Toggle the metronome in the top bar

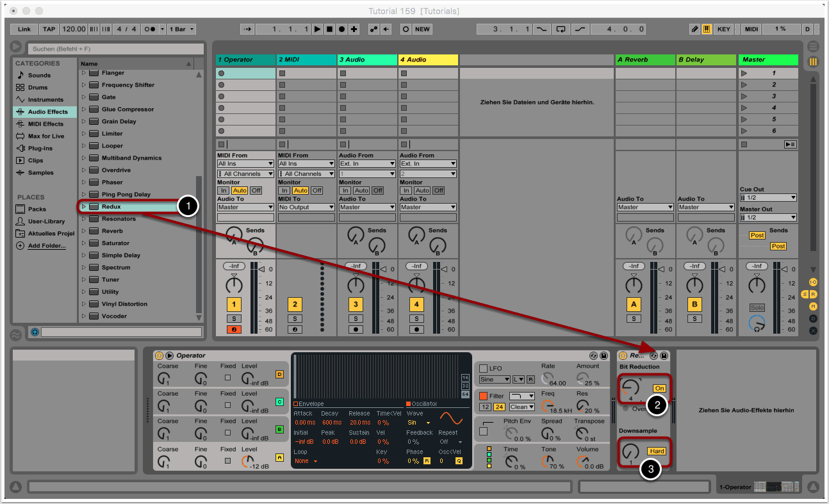[x=150, y=29]
